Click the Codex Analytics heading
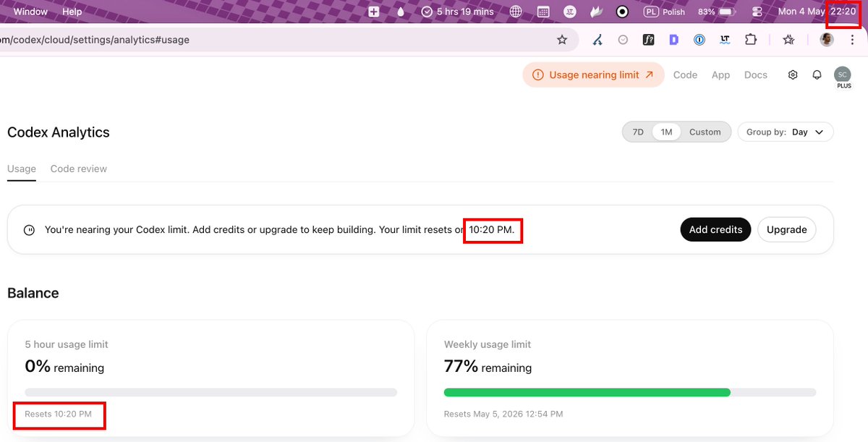 [x=59, y=132]
